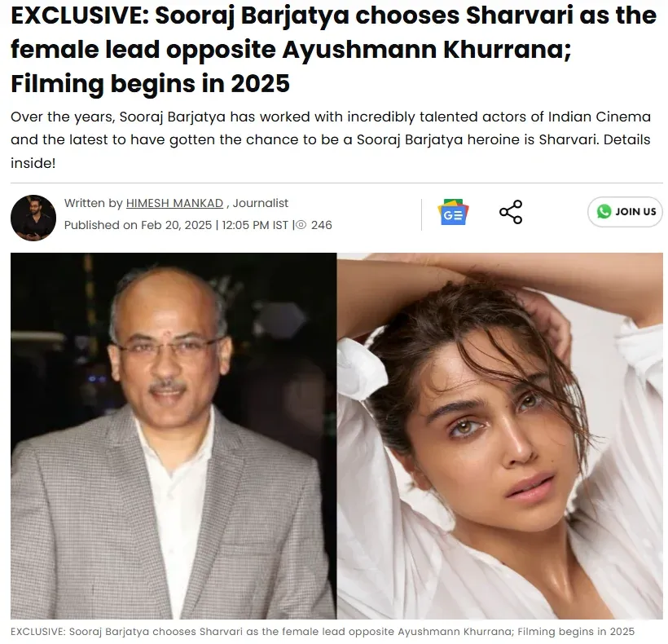Click the JOIN US button label
The width and height of the screenshot is (668, 644).
pyautogui.click(x=635, y=212)
